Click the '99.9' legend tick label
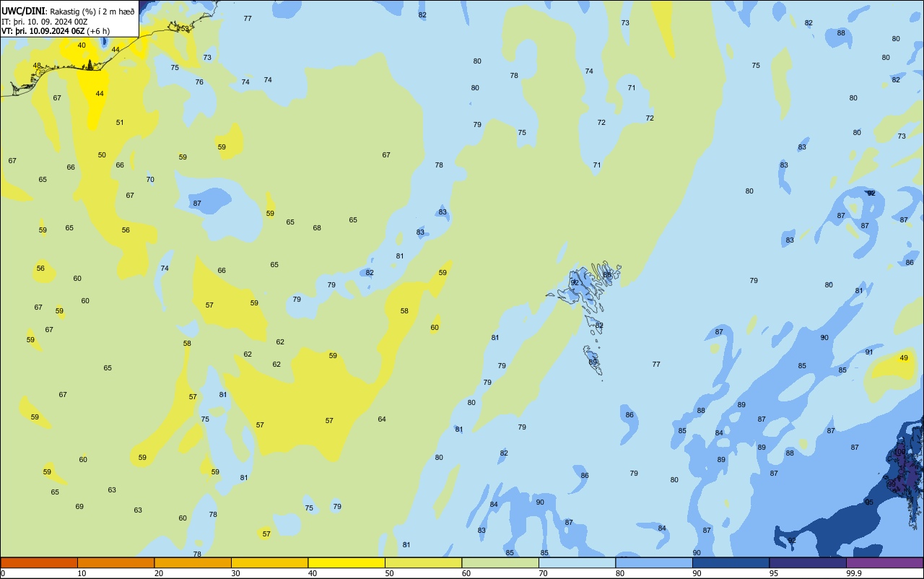 point(854,573)
